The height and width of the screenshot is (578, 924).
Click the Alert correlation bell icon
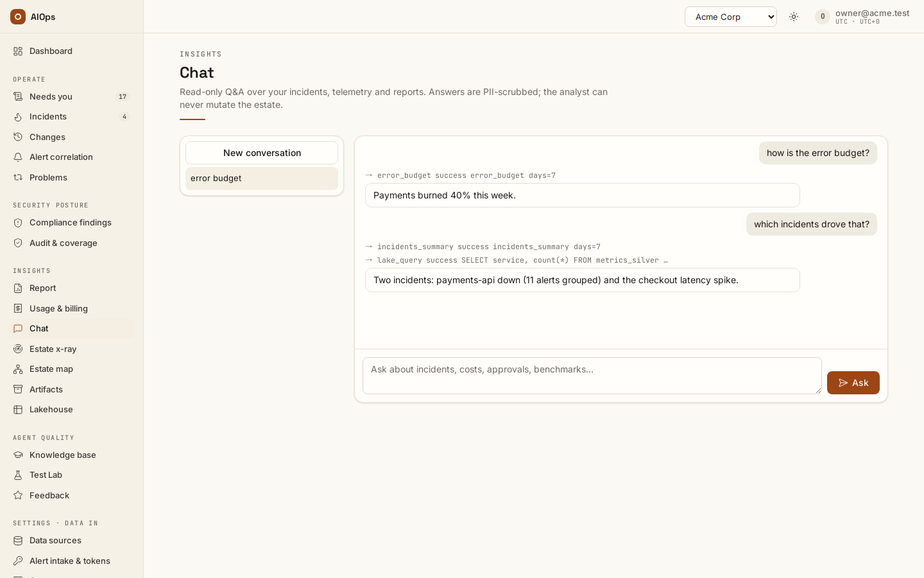[18, 157]
